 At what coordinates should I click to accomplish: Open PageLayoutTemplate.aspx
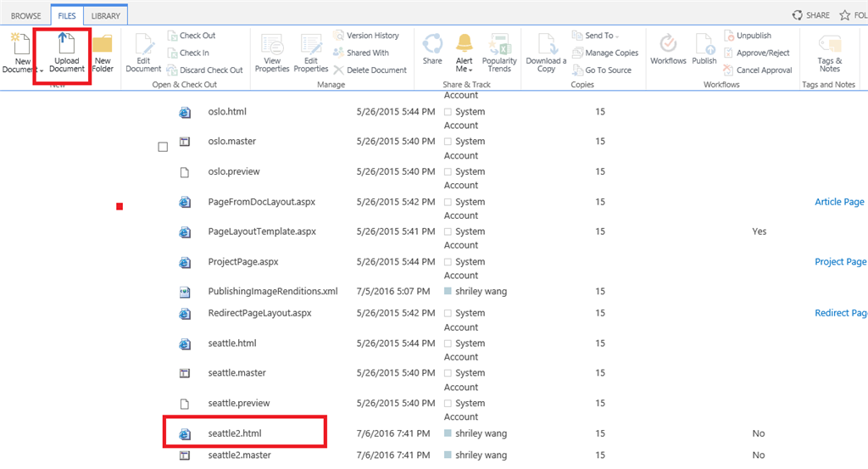click(x=262, y=232)
